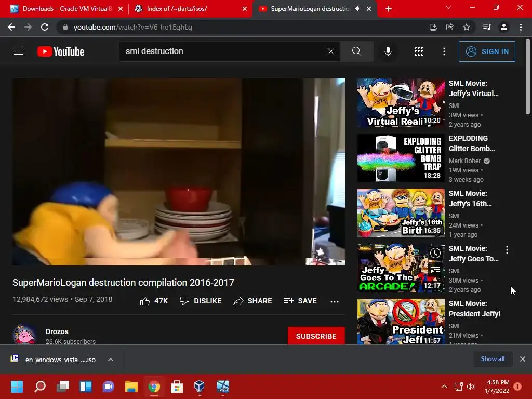Bookmark this page with the star

pyautogui.click(x=467, y=27)
